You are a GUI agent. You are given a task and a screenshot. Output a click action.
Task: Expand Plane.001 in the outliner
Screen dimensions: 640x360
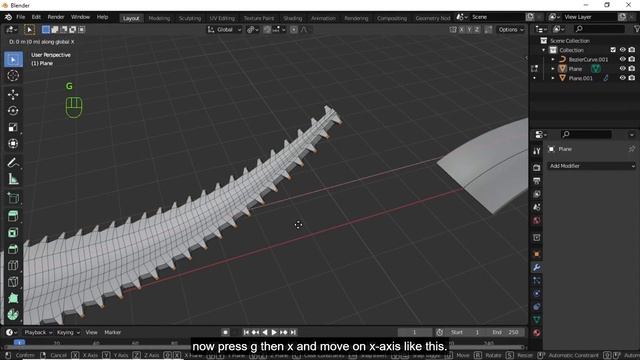tap(553, 78)
